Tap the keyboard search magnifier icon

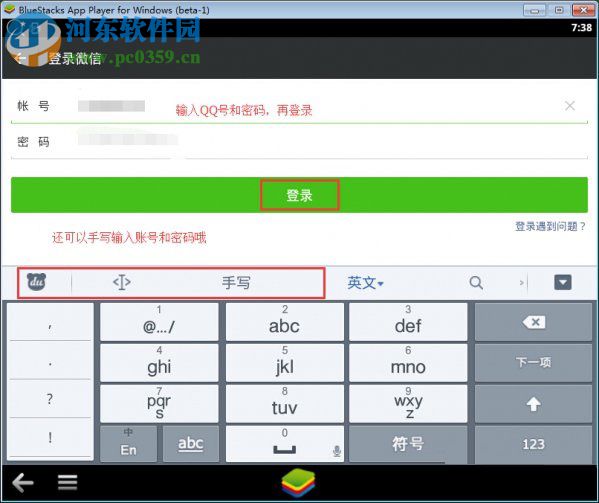[476, 283]
